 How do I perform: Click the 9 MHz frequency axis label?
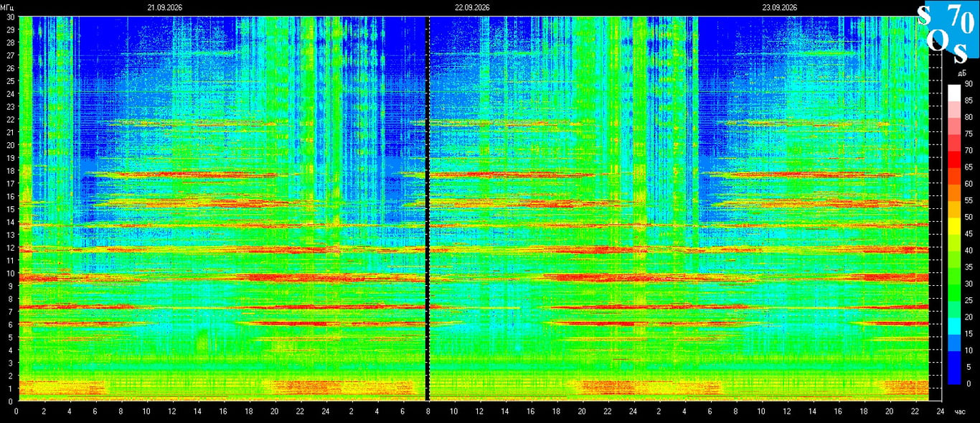(11, 286)
